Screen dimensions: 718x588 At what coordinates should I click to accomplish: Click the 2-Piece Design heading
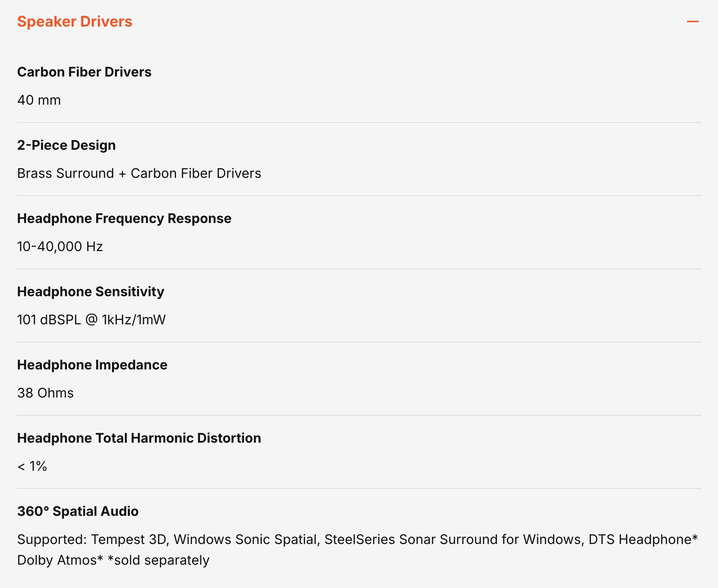click(x=67, y=145)
